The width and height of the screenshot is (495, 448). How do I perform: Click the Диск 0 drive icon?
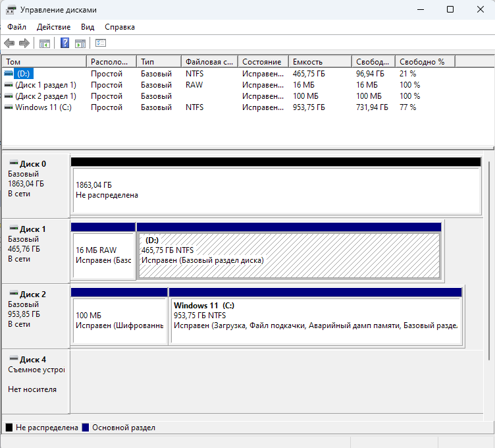tap(14, 163)
